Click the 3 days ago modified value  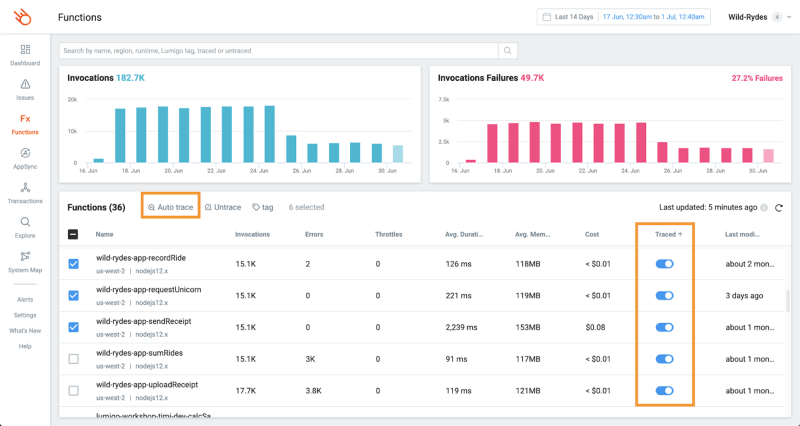click(744, 295)
